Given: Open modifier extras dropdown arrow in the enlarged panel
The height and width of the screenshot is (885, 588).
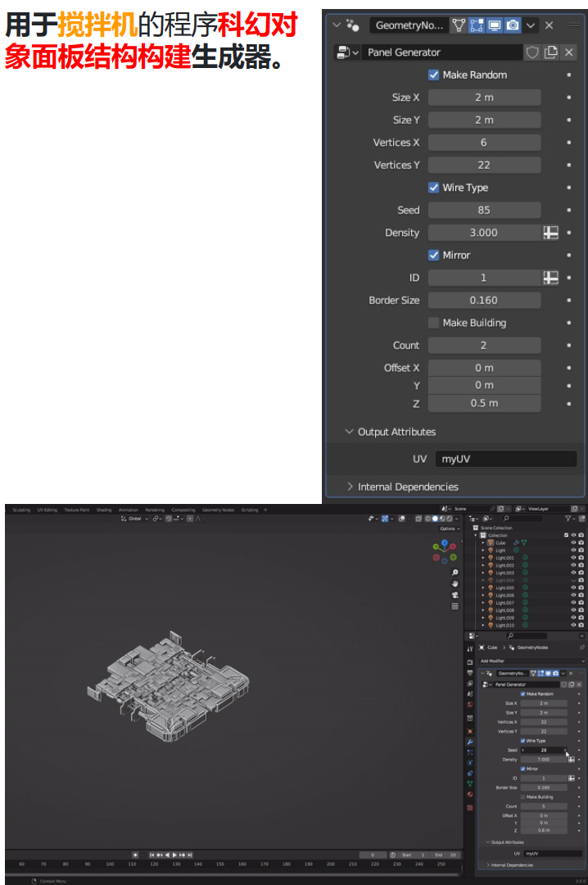Looking at the screenshot, I should (531, 25).
